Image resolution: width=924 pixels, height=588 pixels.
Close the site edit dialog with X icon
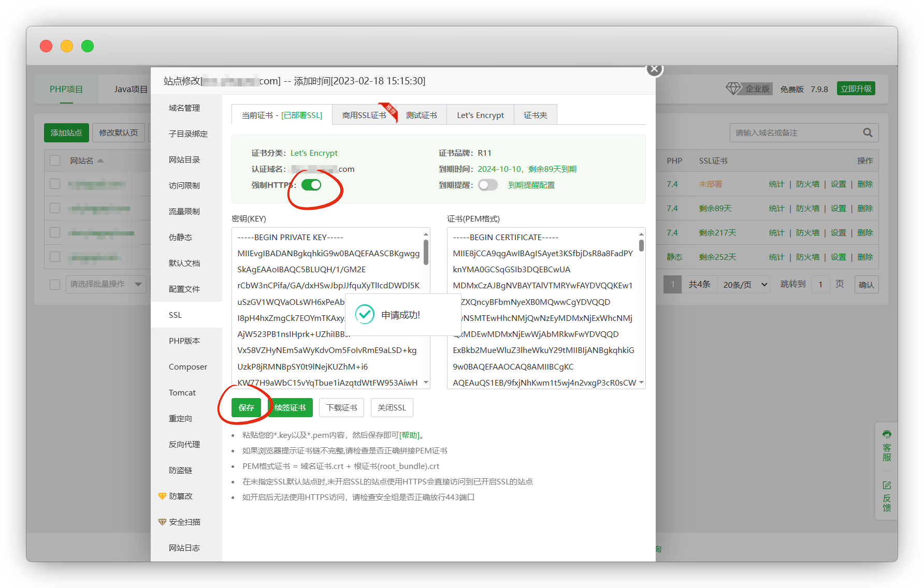click(654, 69)
